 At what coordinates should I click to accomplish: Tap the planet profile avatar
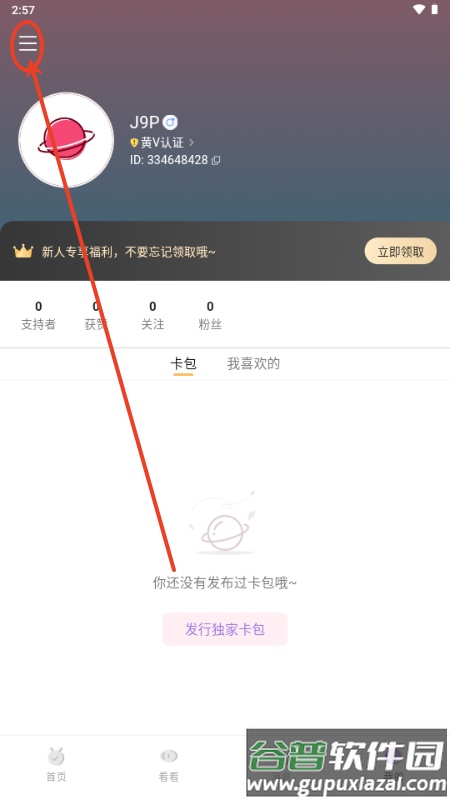click(x=66, y=140)
